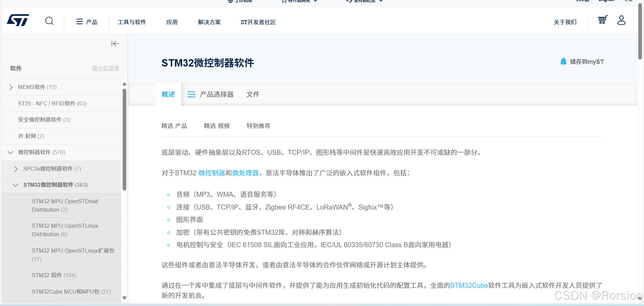
Task: Open the shopping cart icon
Action: pyautogui.click(x=603, y=20)
